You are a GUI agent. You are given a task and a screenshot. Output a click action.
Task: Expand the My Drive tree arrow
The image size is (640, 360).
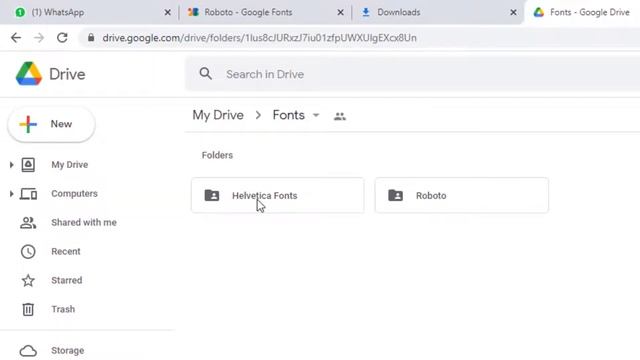[11, 165]
